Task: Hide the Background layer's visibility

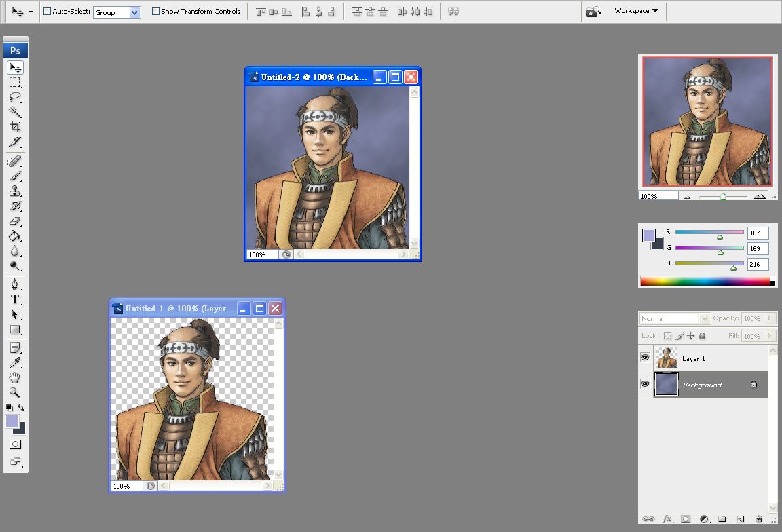Action: pos(645,384)
